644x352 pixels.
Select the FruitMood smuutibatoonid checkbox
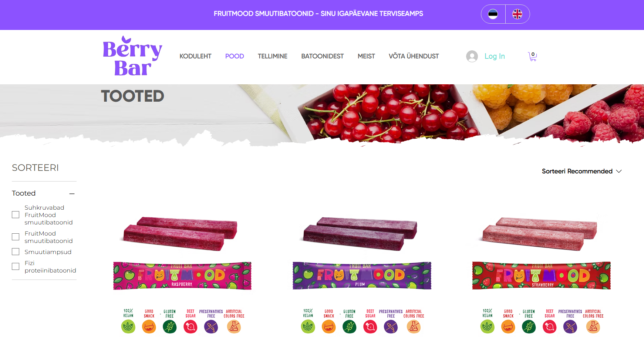click(x=16, y=237)
